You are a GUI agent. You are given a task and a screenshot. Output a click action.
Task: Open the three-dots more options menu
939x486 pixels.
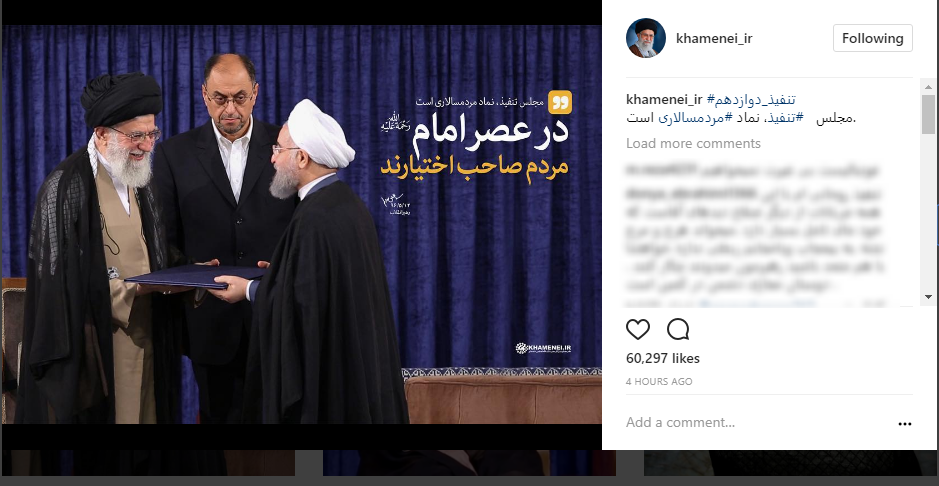click(904, 424)
